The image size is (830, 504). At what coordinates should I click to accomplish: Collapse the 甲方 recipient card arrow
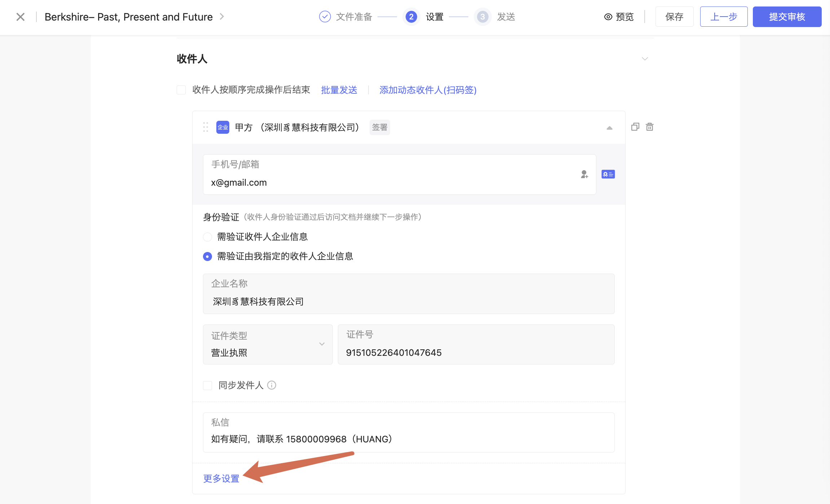pyautogui.click(x=609, y=128)
